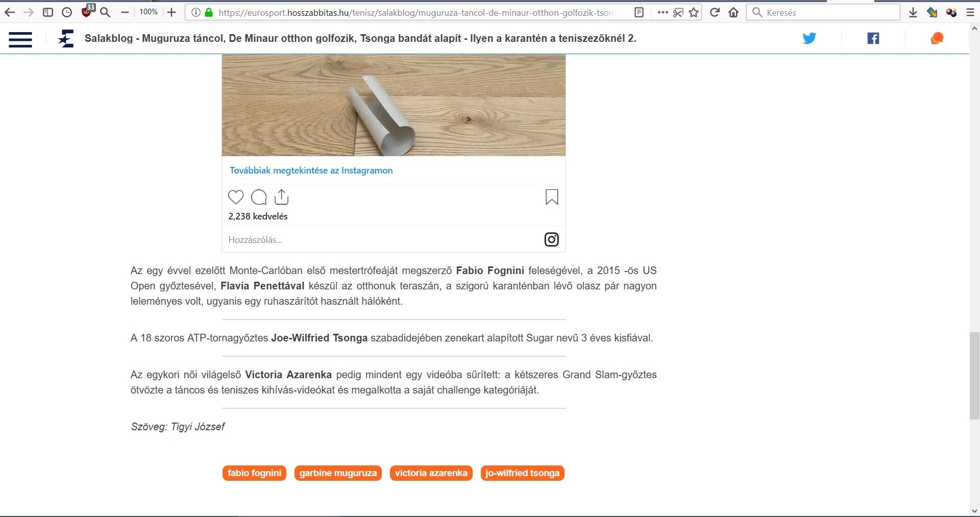Image resolution: width=980 pixels, height=517 pixels.
Task: Click the Instagram comment bubble icon
Action: point(259,197)
